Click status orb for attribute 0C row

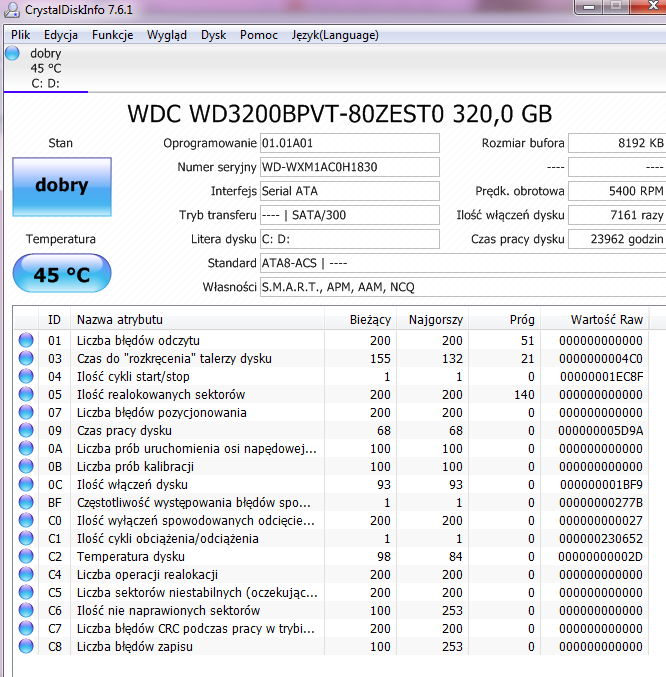[26, 484]
